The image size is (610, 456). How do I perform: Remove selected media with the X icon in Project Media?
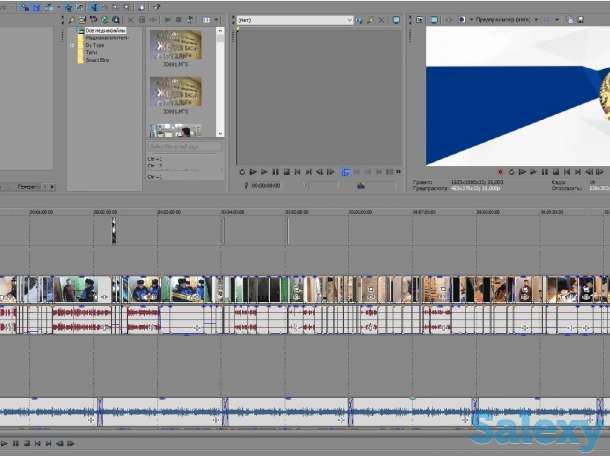131,19
